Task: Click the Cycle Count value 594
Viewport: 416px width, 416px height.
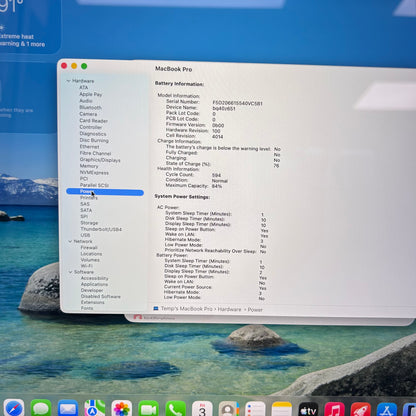Action: point(216,175)
